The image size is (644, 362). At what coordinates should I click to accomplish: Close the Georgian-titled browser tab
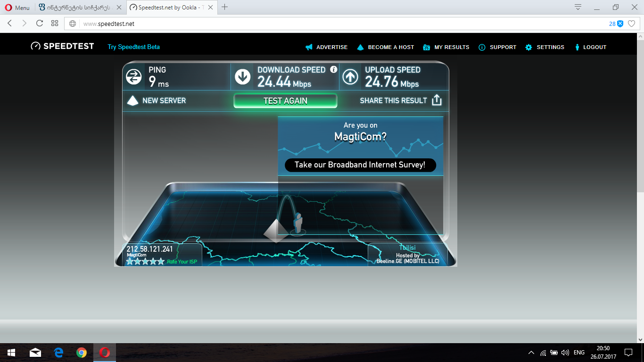click(x=119, y=8)
